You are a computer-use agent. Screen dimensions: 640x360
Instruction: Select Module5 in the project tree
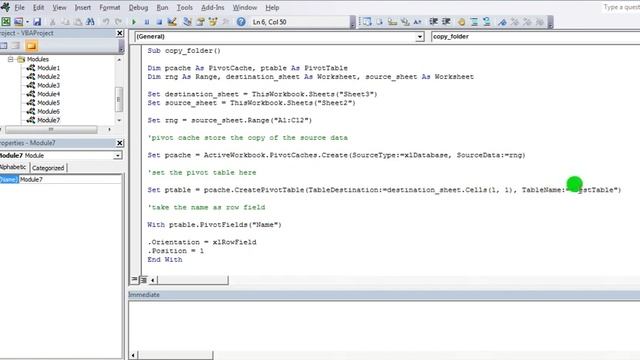(48, 102)
